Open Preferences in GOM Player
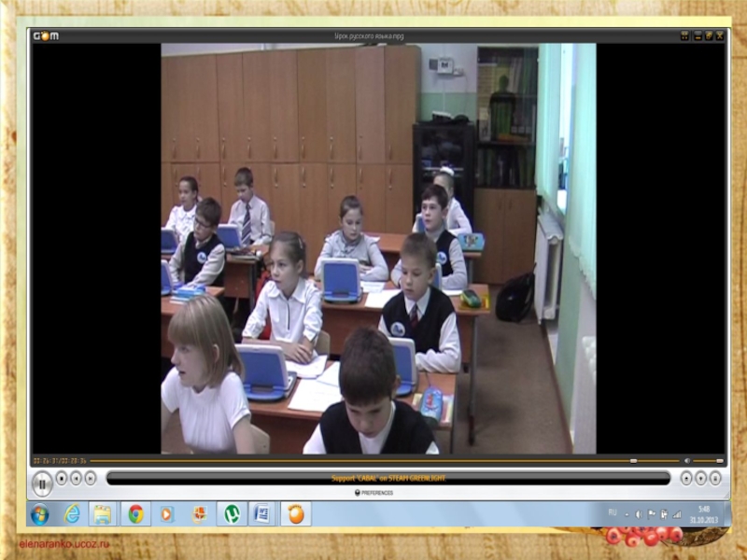This screenshot has width=747, height=560. click(374, 493)
